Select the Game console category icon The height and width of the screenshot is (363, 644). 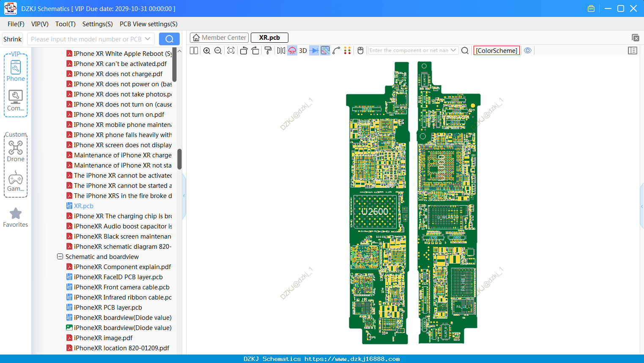point(16,181)
